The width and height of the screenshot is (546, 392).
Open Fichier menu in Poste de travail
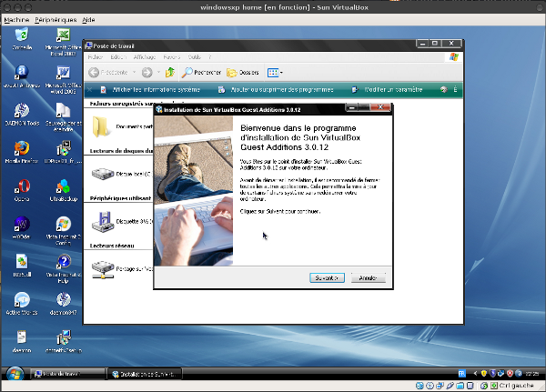click(95, 57)
